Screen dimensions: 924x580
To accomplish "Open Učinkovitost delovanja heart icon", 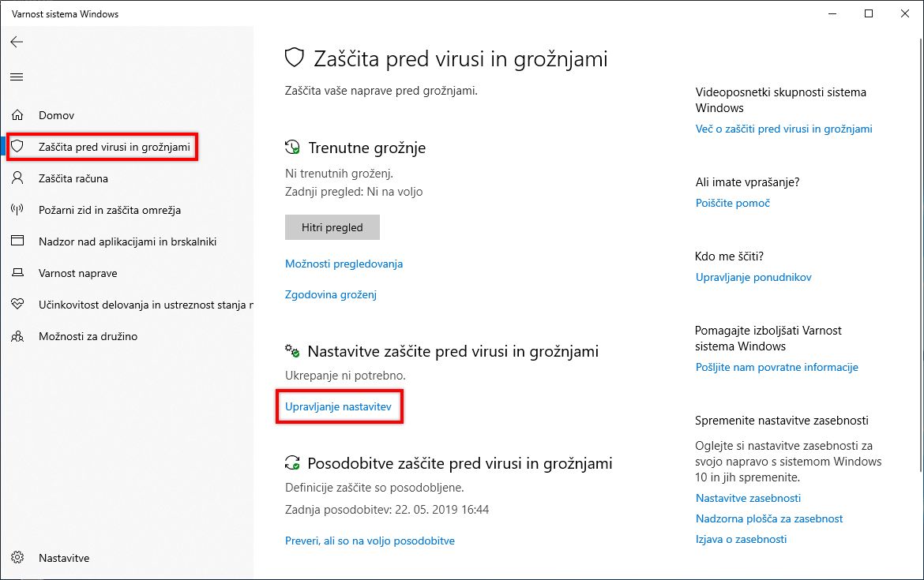I will click(18, 305).
